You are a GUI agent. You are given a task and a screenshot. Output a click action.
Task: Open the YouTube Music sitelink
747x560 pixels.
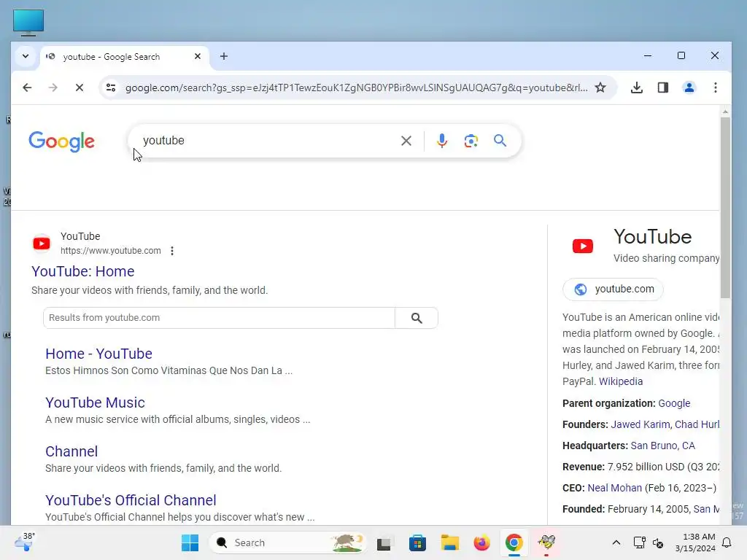point(95,402)
